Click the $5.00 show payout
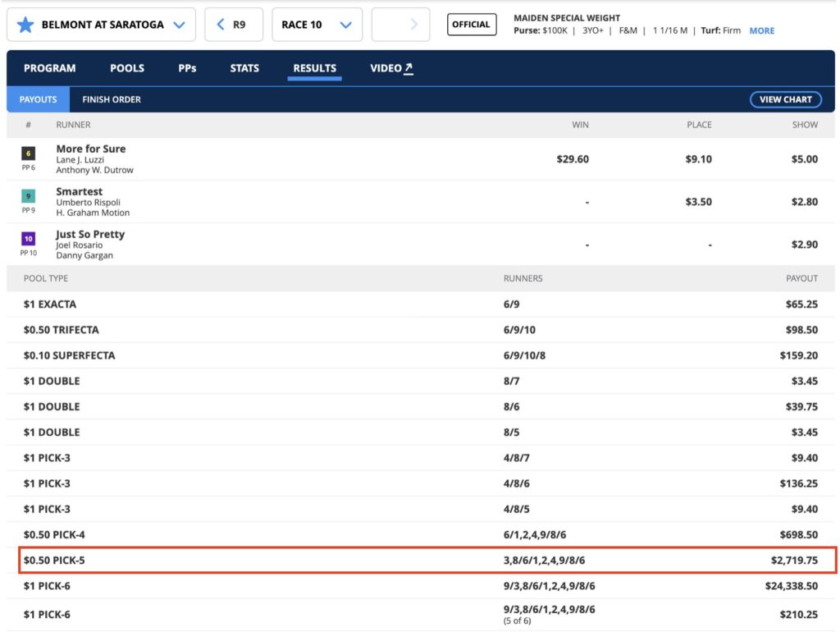Viewport: 840px width, 632px height. (805, 159)
